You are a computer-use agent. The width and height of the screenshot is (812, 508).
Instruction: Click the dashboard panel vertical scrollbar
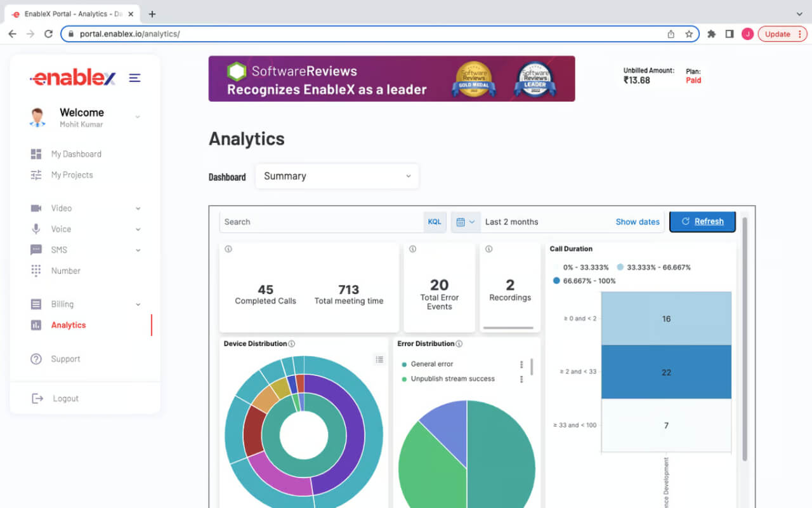point(744,339)
